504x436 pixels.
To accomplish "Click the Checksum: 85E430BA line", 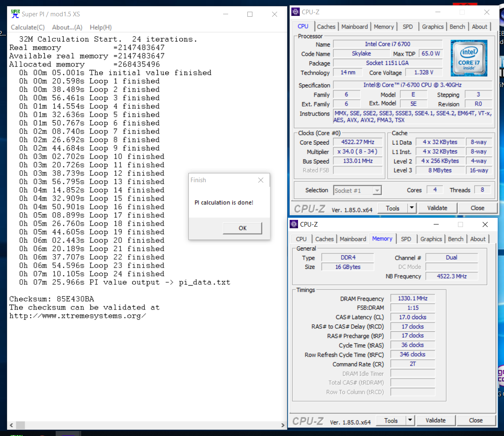I will 52,299.
